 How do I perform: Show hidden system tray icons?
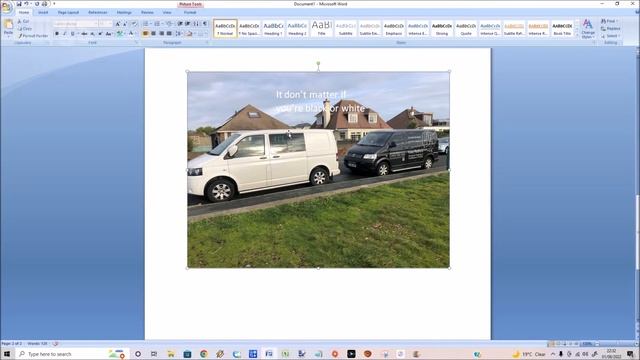point(553,354)
